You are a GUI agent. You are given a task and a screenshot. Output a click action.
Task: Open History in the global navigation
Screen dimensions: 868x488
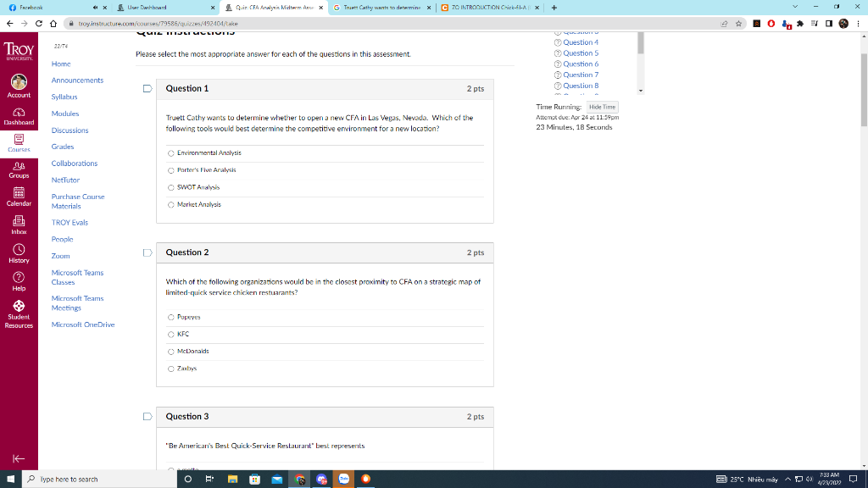pos(19,254)
